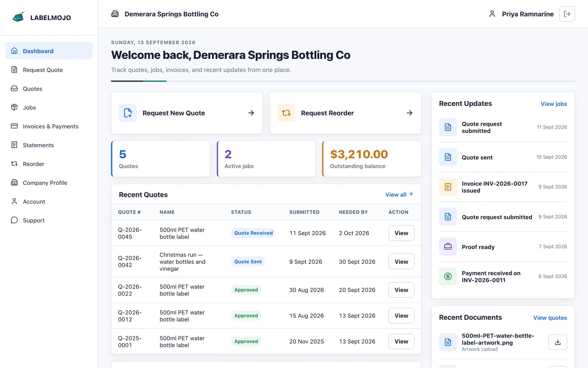The image size is (588, 368).
Task: Open the Statements page
Action: pos(49,145)
